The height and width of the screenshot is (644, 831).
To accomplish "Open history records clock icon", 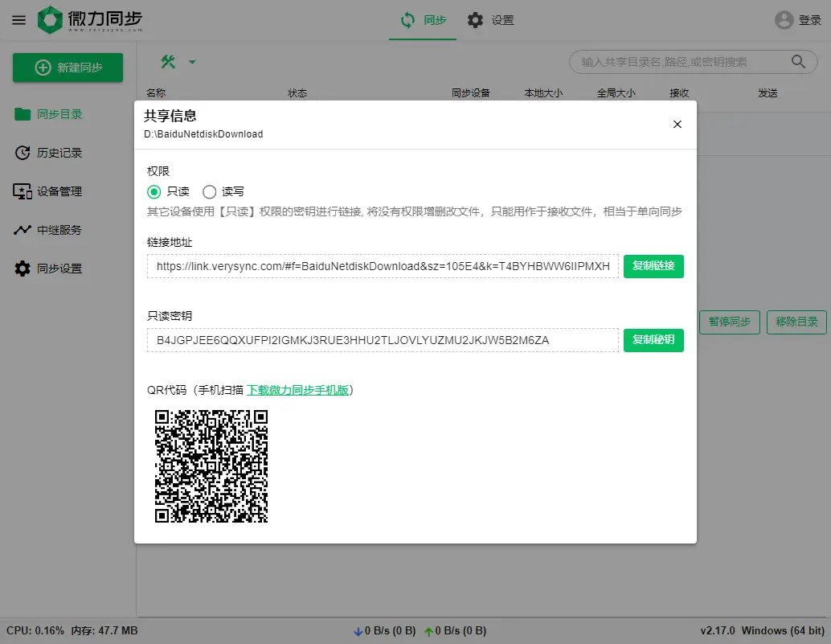I will [x=23, y=153].
